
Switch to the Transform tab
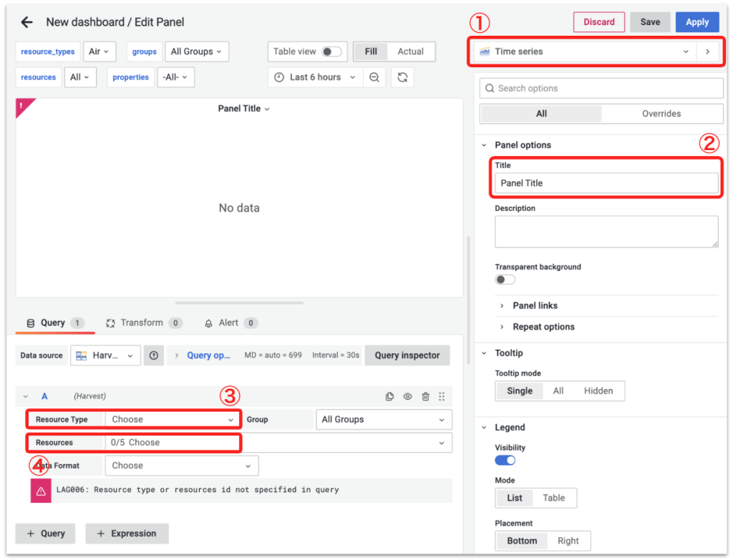(143, 323)
